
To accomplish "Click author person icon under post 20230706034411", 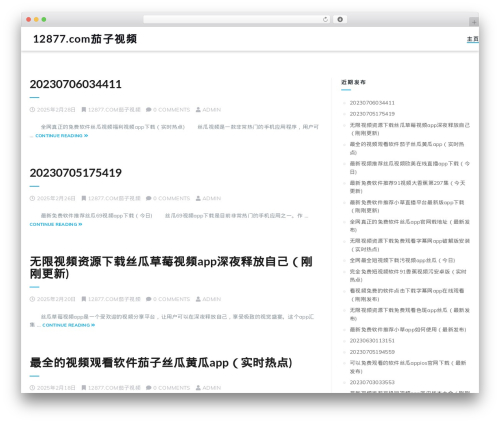I will (x=198, y=110).
